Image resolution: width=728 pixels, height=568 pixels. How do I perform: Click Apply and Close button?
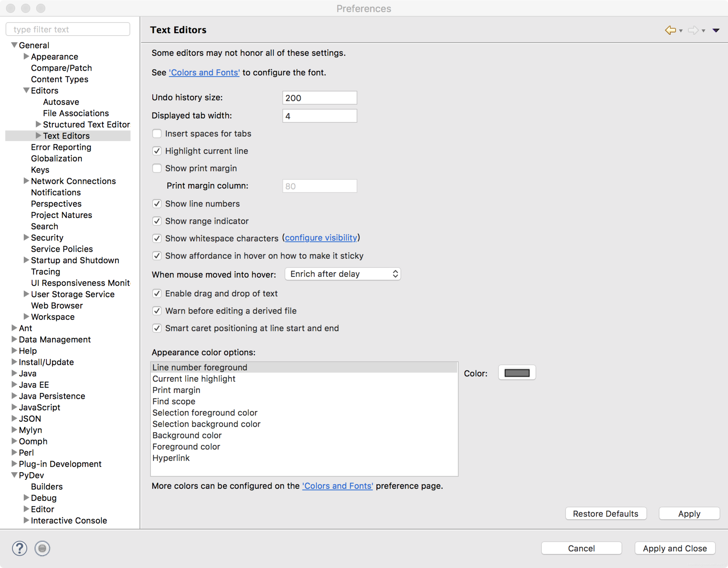[675, 548]
